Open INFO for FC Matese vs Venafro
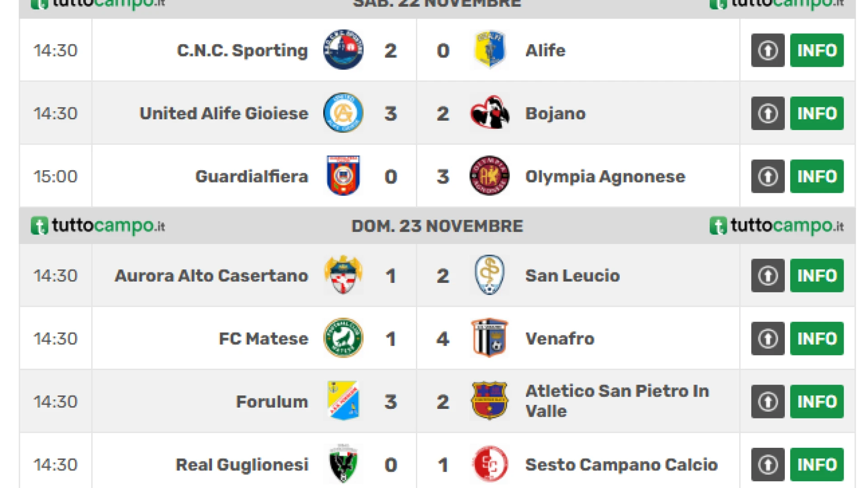868x488 pixels. (816, 338)
